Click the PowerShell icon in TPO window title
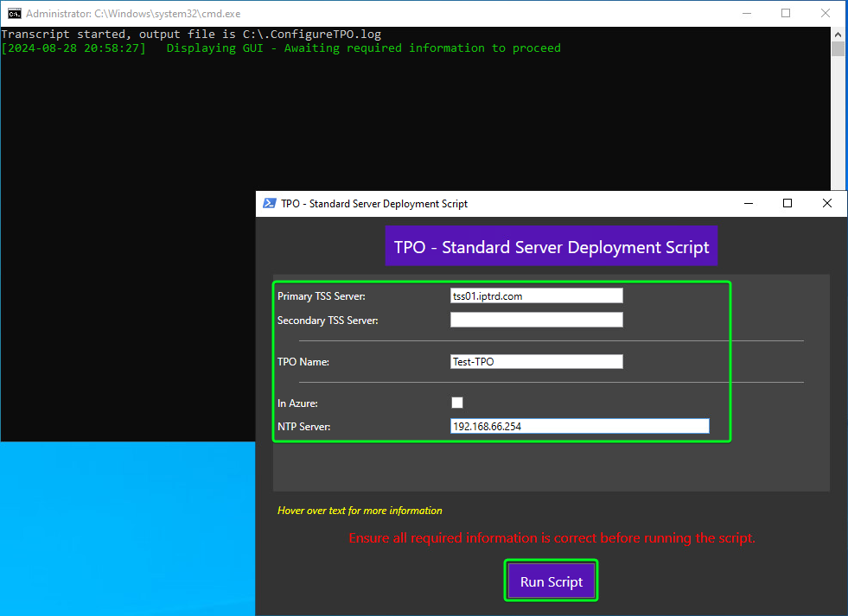848x616 pixels. coord(269,203)
